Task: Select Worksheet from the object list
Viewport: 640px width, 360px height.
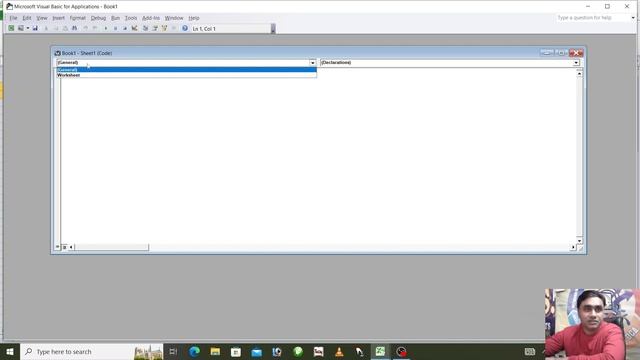Action: pos(186,75)
